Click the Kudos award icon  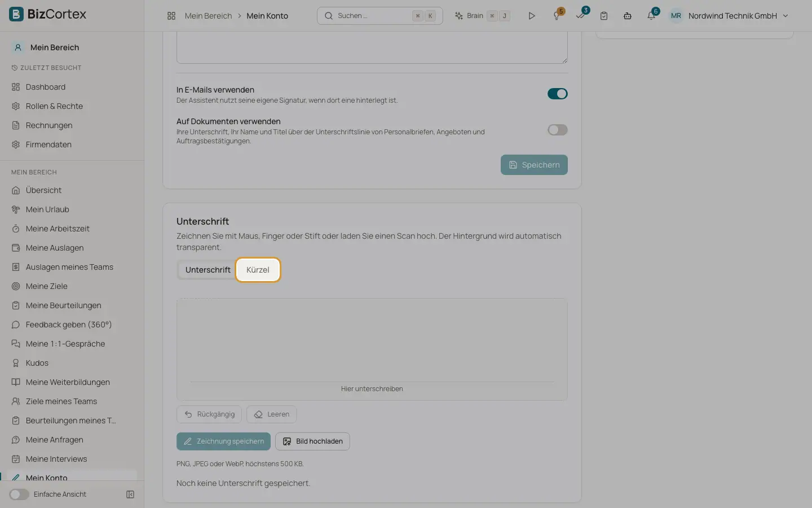(x=16, y=363)
